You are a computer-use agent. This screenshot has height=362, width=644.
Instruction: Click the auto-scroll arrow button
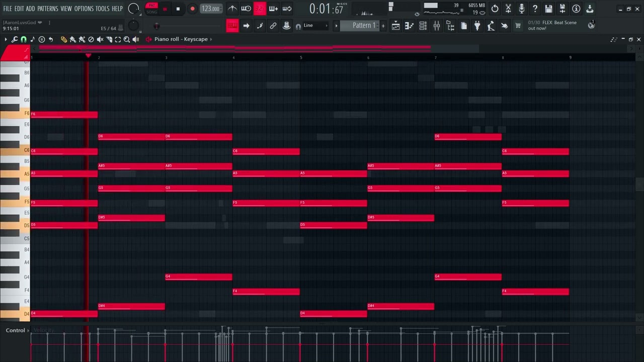246,26
